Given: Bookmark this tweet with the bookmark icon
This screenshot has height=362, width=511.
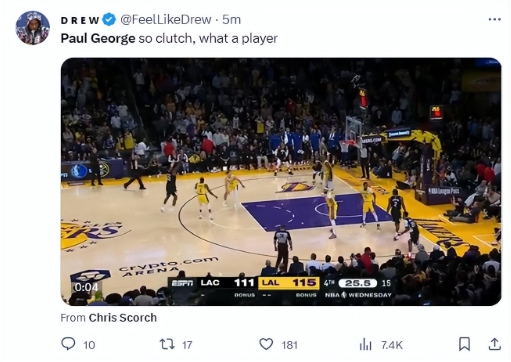Looking at the screenshot, I should coord(464,344).
